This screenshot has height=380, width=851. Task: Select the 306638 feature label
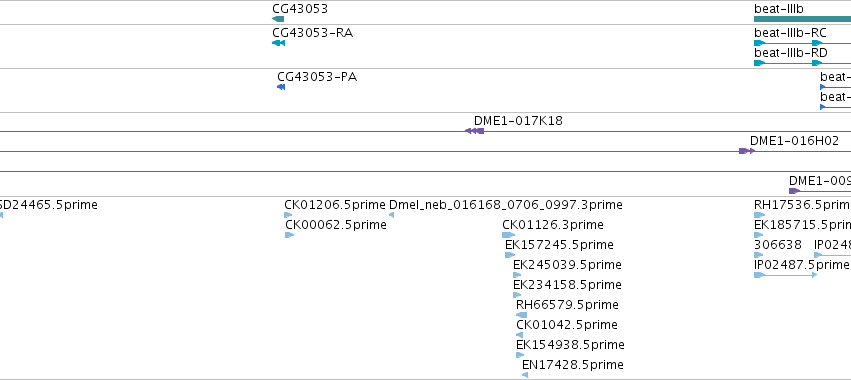pos(778,245)
